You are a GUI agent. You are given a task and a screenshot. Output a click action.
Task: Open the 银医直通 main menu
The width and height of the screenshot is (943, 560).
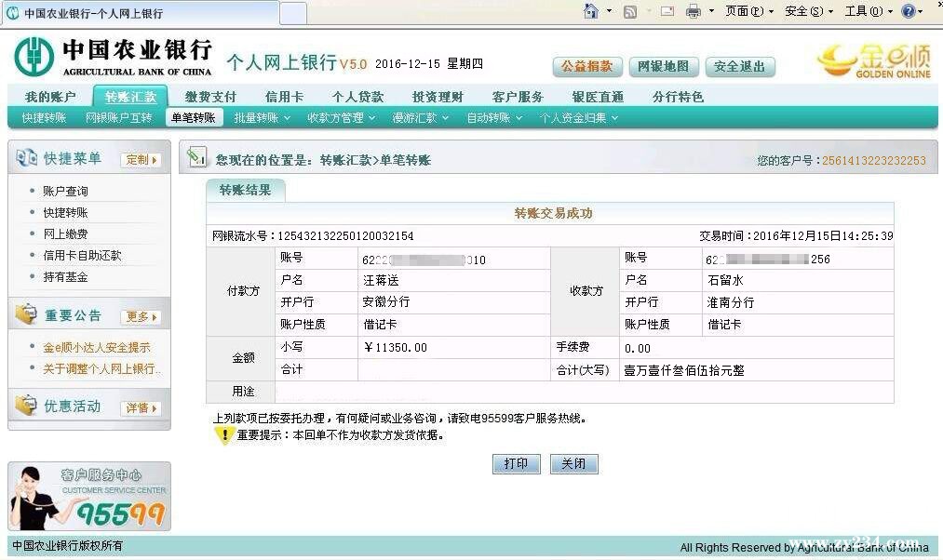[598, 97]
